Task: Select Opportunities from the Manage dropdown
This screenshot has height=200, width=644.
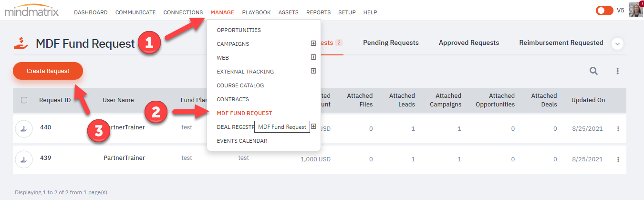Action: (x=239, y=30)
